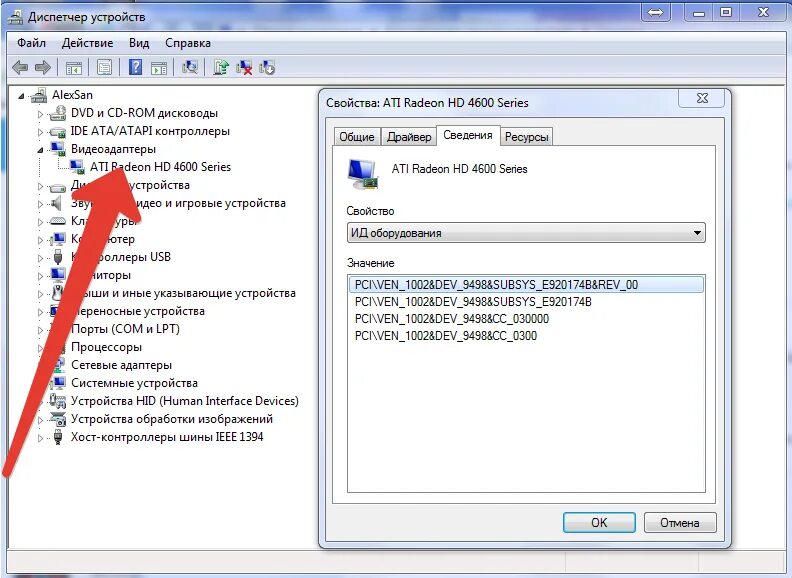Select Порты (COM и LPT) tree row
Image resolution: width=792 pixels, height=578 pixels.
(125, 329)
